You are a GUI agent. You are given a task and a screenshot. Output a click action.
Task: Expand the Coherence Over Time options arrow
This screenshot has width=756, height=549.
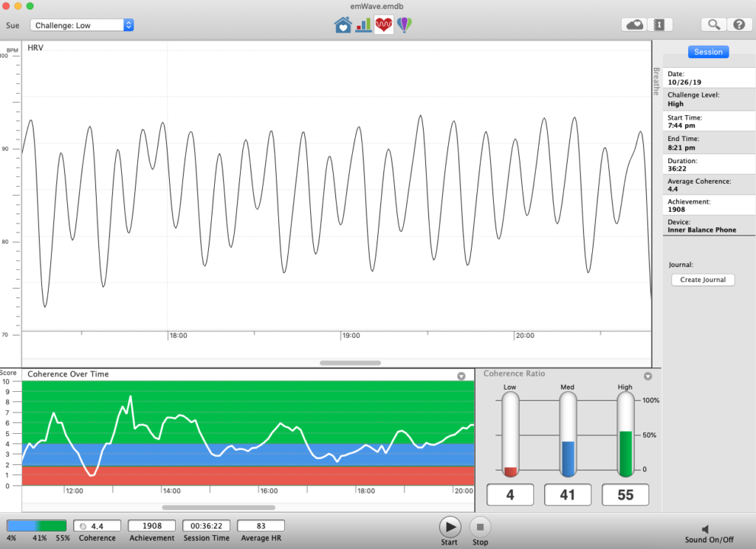(x=461, y=376)
